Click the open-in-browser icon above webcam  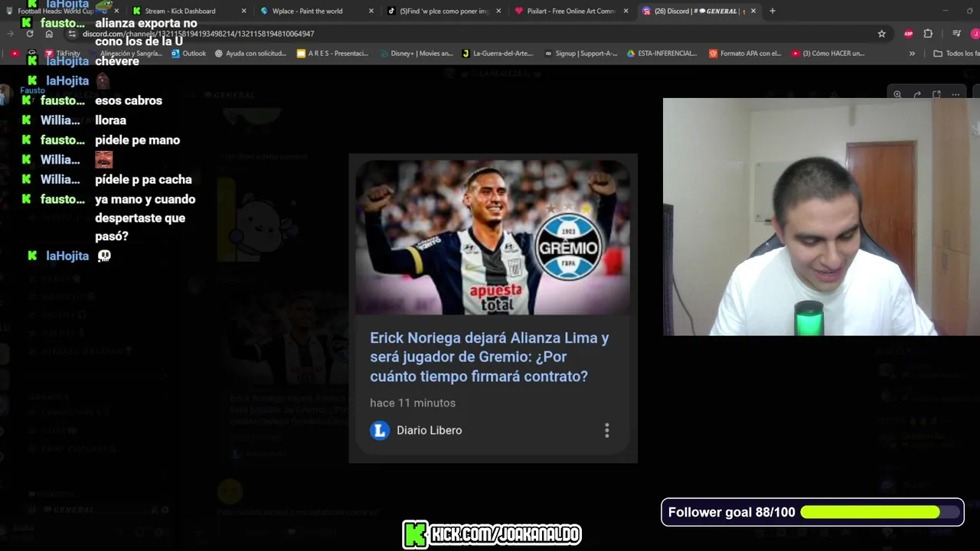[x=936, y=95]
